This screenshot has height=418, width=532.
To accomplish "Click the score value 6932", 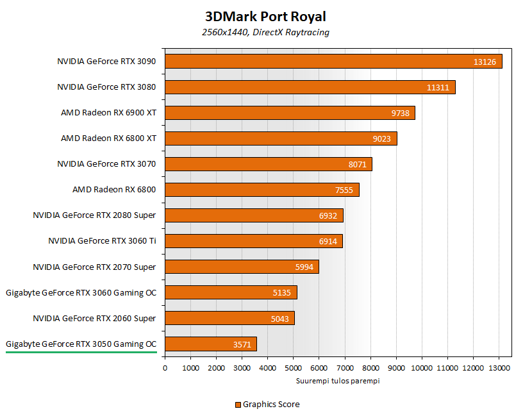I will coord(328,216).
